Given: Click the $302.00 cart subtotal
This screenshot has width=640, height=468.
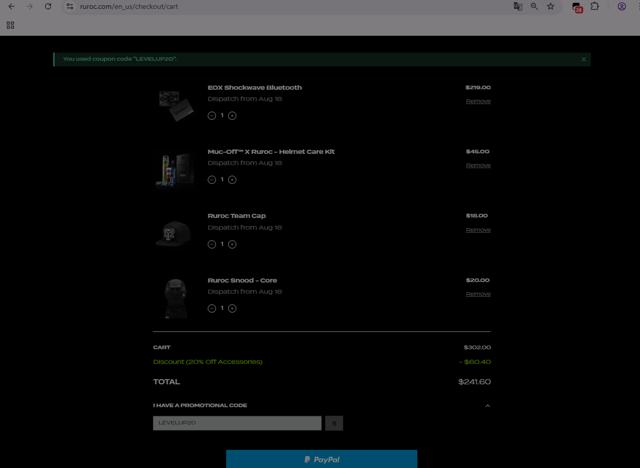Looking at the screenshot, I should [x=477, y=347].
